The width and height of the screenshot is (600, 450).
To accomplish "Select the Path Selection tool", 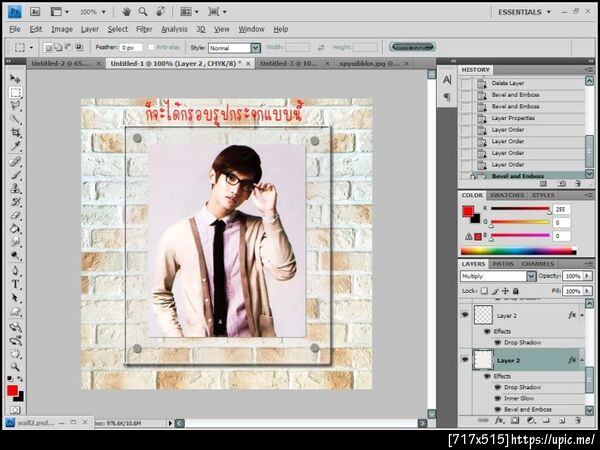I will [x=15, y=297].
